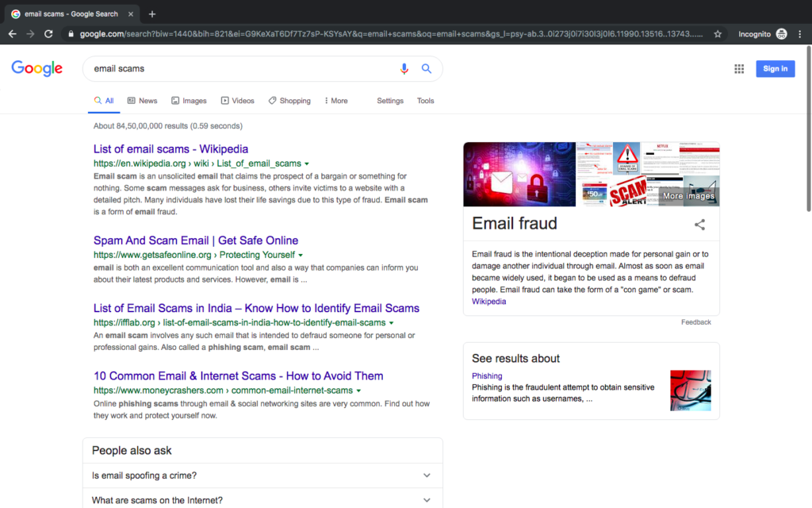The width and height of the screenshot is (812, 508).
Task: Open the Phishing link under See results about
Action: pos(487,375)
